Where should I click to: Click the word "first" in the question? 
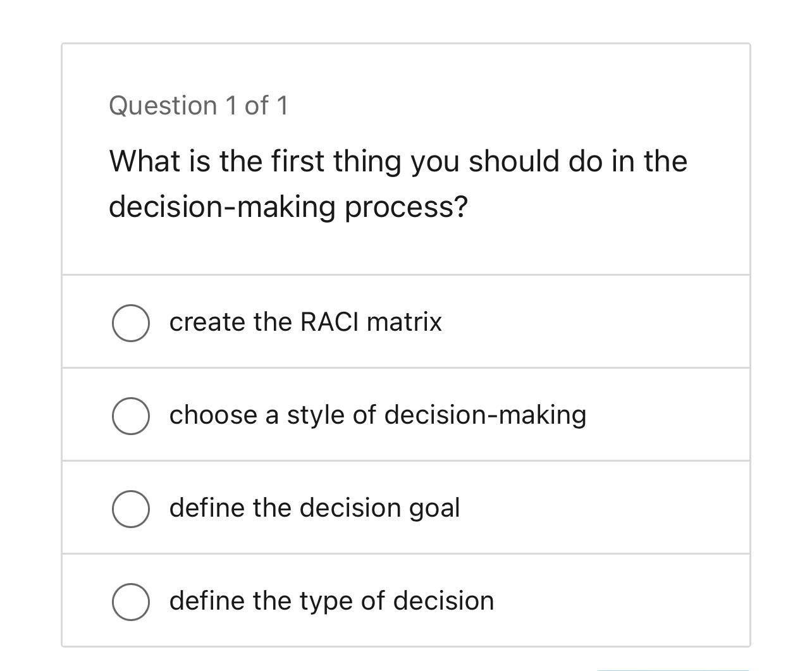[298, 161]
